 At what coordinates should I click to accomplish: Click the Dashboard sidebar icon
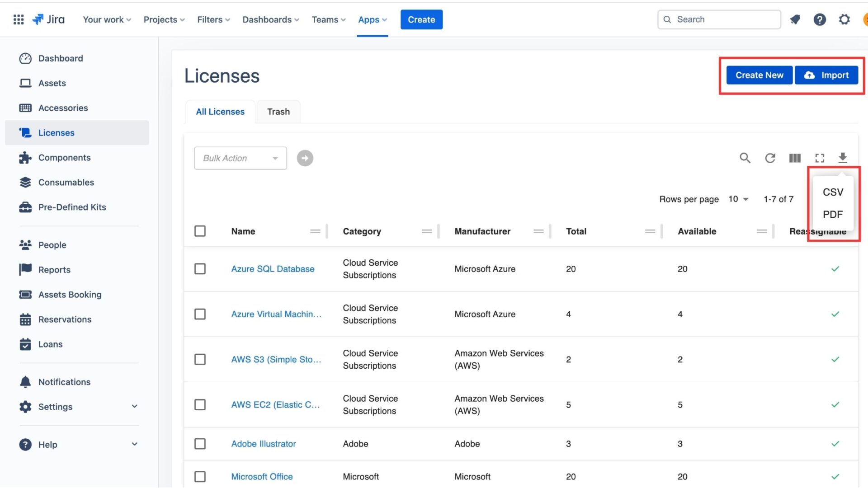pos(25,58)
